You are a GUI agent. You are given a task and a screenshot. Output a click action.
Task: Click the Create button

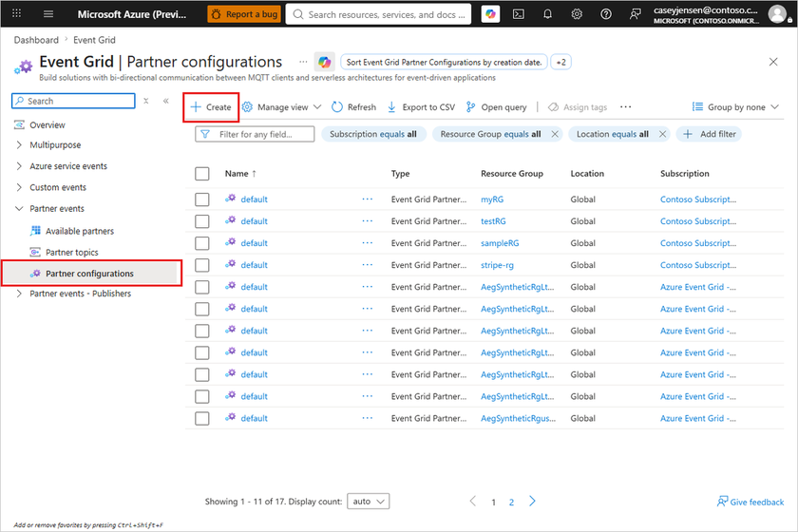click(x=211, y=107)
